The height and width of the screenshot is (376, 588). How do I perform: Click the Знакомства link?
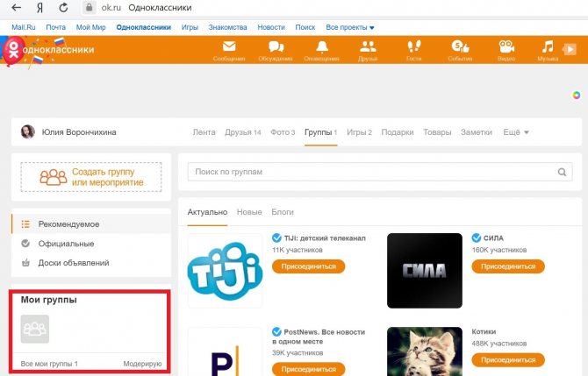227,27
